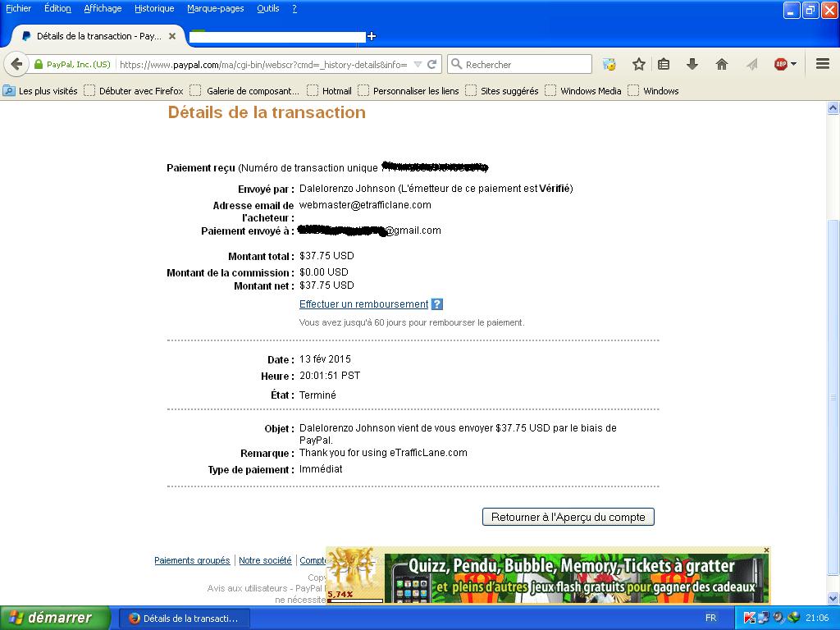Click the address bar URL field
The width and height of the screenshot is (840, 630).
pos(263,64)
